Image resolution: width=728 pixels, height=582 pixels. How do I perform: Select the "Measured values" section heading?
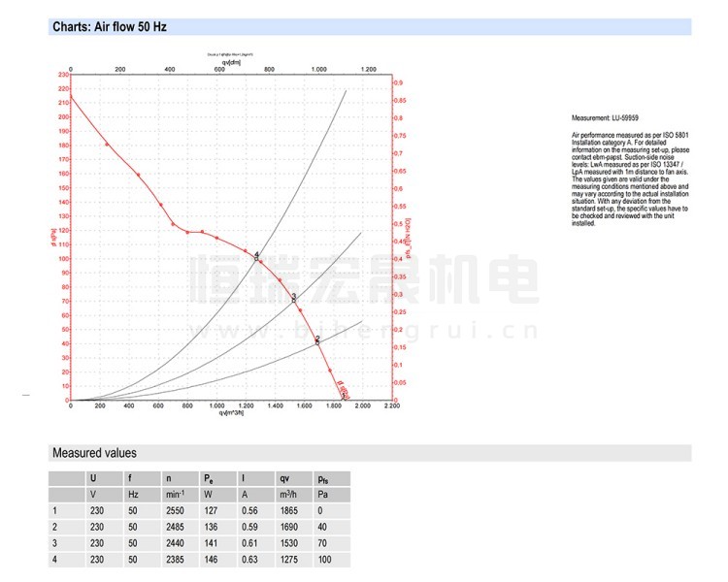[x=94, y=453]
